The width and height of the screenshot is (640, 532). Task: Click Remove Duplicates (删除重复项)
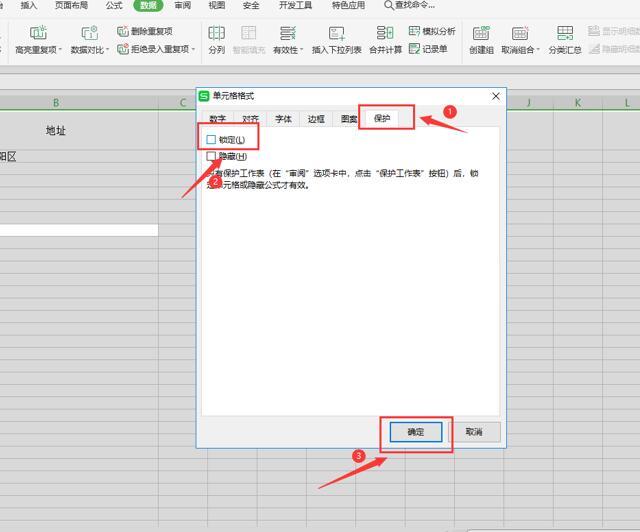click(145, 31)
